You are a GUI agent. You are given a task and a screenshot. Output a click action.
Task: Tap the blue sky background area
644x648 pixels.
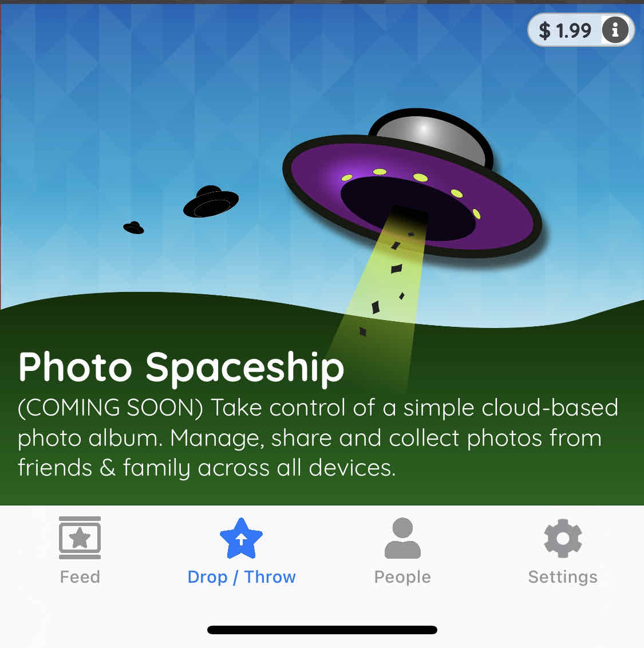coord(145,103)
